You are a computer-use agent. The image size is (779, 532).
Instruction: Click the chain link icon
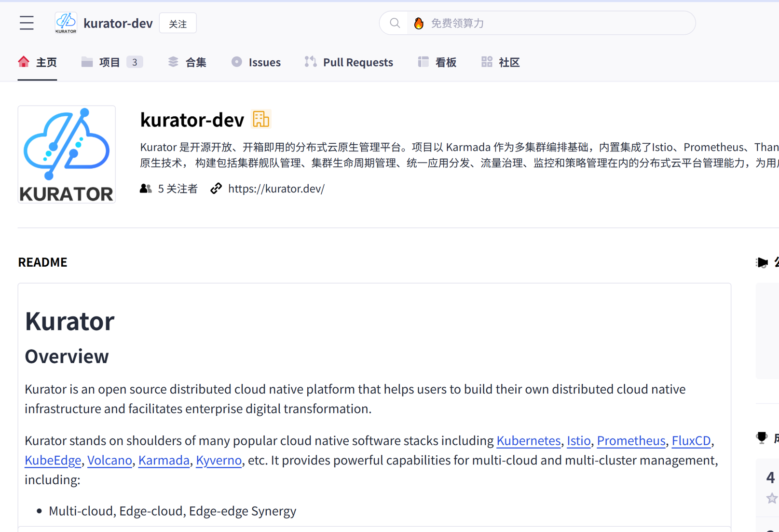pos(216,189)
